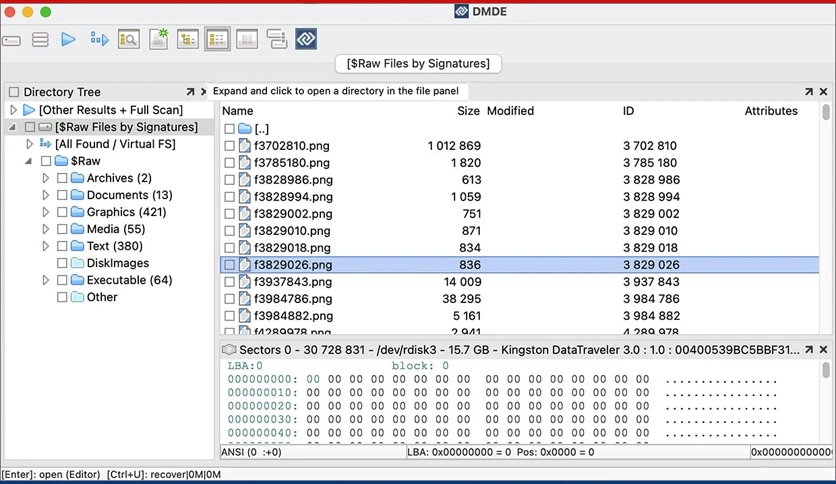The image size is (836, 484).
Task: Expand the Executable (64) folder
Action: click(x=45, y=280)
